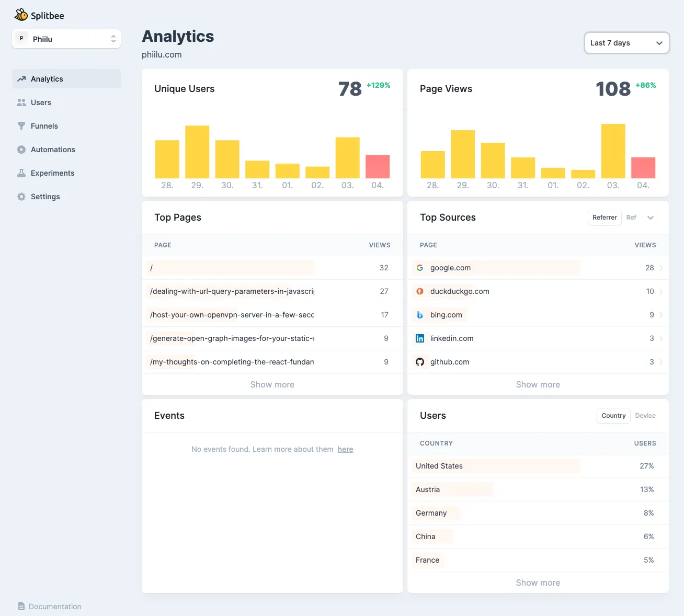Click Show more under Top Pages
This screenshot has width=684, height=616.
[x=272, y=384]
